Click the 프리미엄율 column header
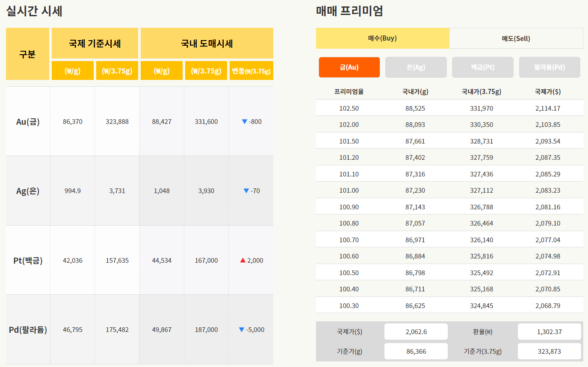Screen dimensions: 588x367 (349, 91)
